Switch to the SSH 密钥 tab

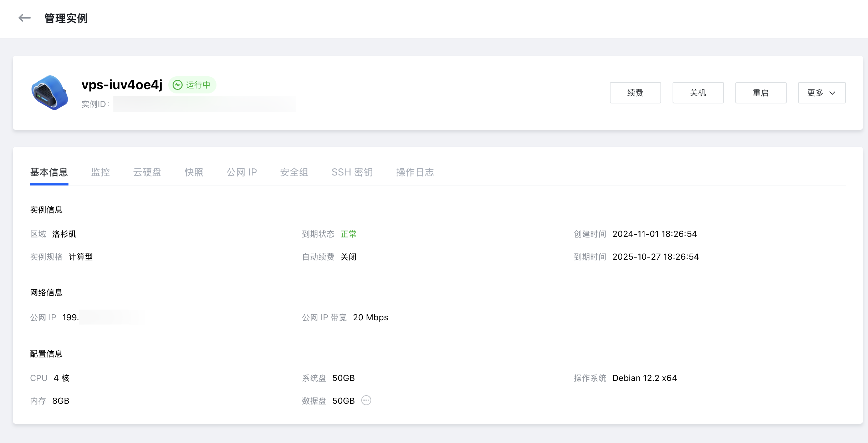(x=352, y=172)
